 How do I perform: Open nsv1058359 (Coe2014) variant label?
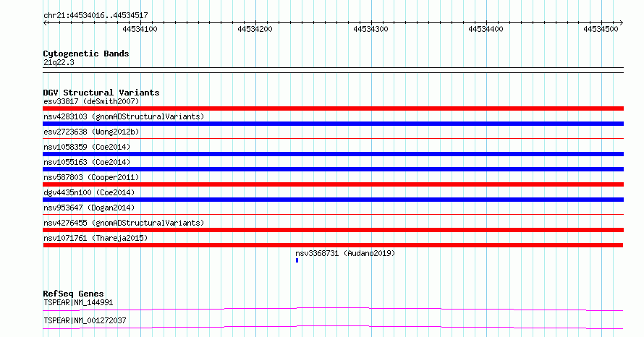point(87,147)
